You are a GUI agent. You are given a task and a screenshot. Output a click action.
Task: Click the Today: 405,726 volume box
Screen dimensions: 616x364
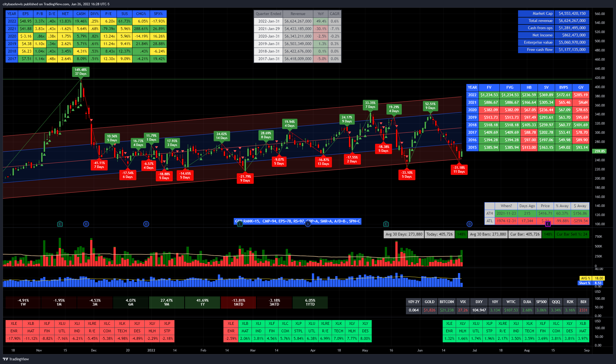[440, 234]
